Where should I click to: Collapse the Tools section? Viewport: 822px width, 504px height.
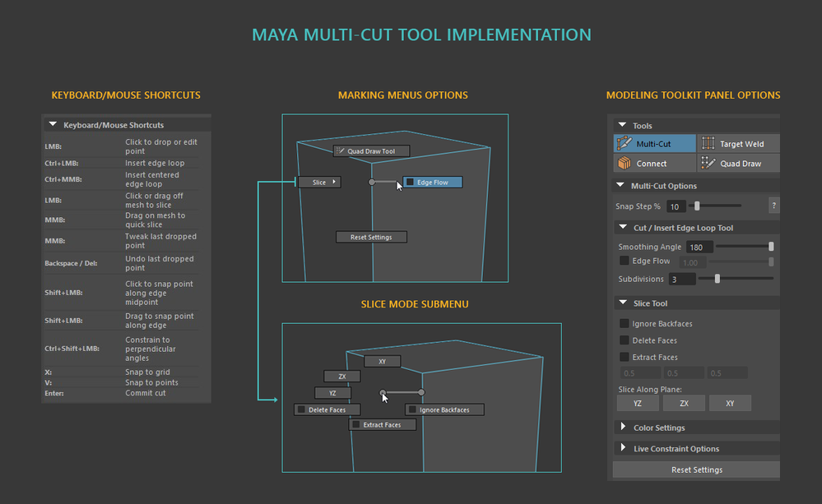(622, 125)
